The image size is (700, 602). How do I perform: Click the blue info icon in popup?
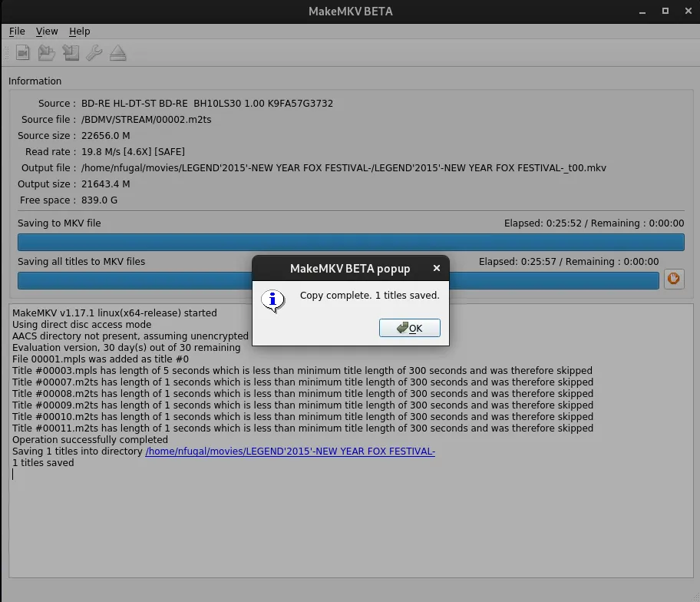pos(272,299)
